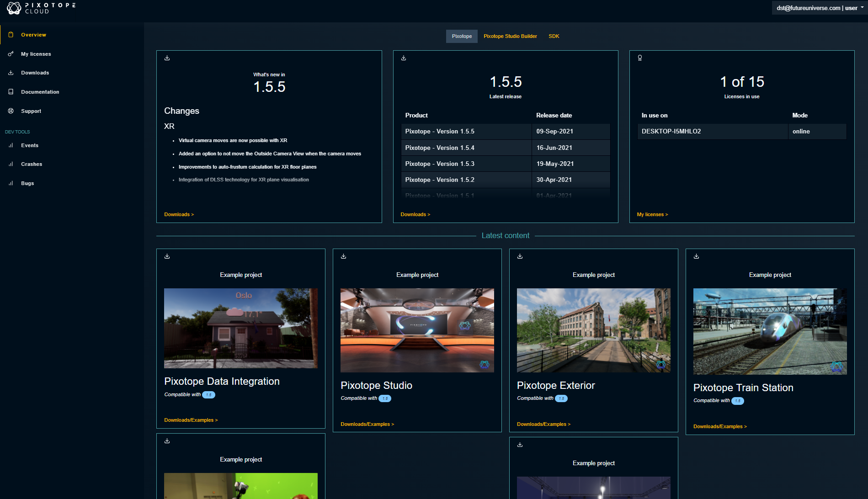Image resolution: width=868 pixels, height=499 pixels.
Task: Open the user account dropdown menu
Action: (x=820, y=8)
